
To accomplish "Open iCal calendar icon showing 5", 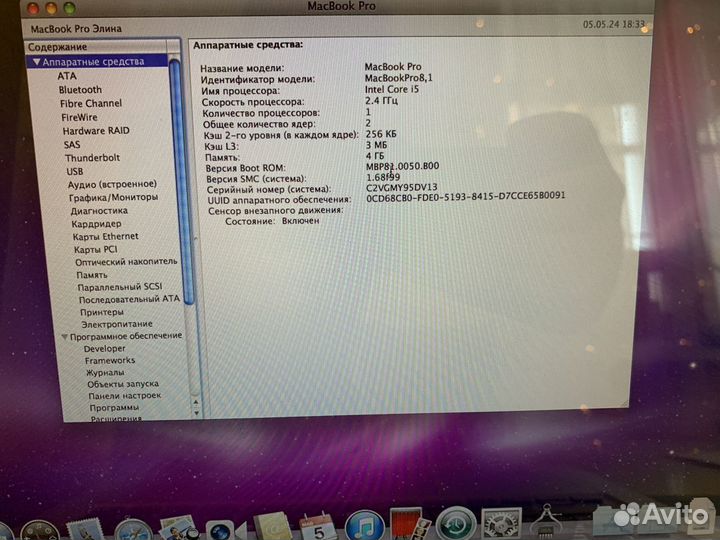I will (318, 527).
